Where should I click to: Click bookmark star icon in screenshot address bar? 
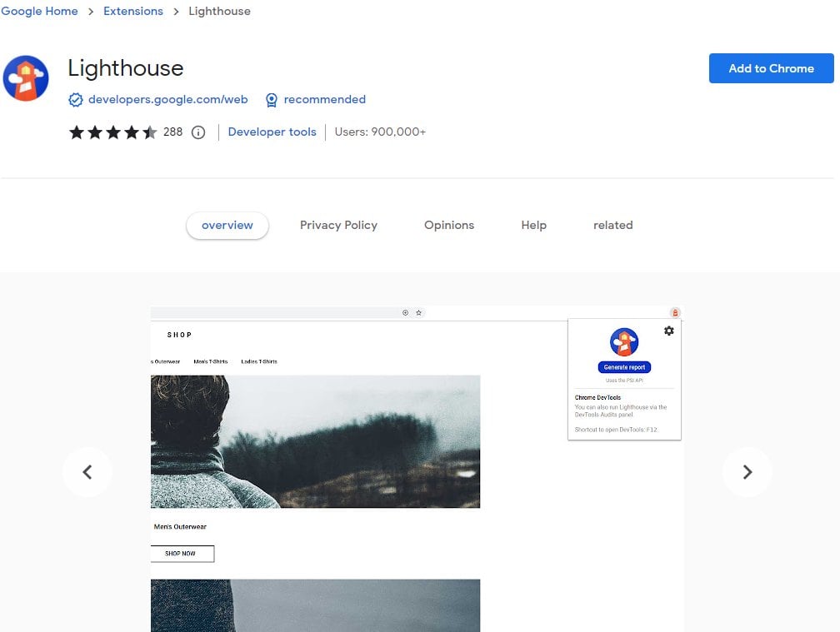tap(419, 312)
